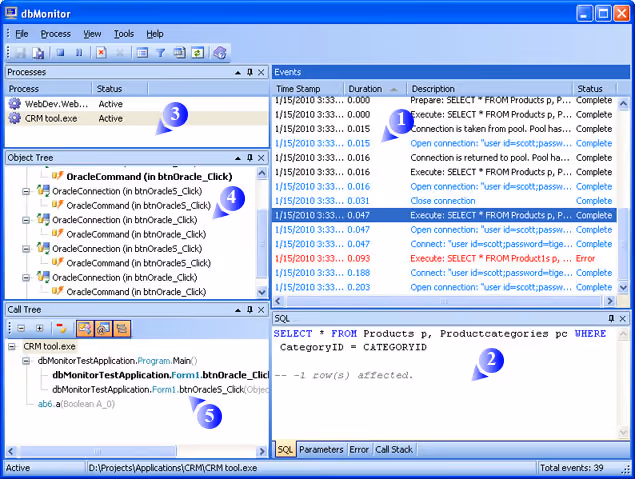
Task: Switch to the Error tab
Action: pyautogui.click(x=359, y=450)
